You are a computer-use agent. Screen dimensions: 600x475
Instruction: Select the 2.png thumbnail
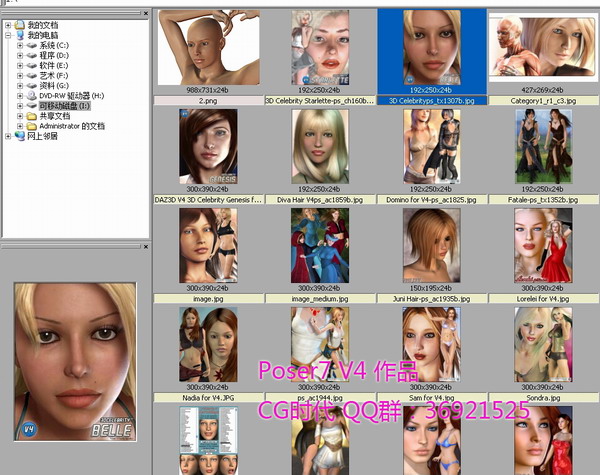(209, 47)
